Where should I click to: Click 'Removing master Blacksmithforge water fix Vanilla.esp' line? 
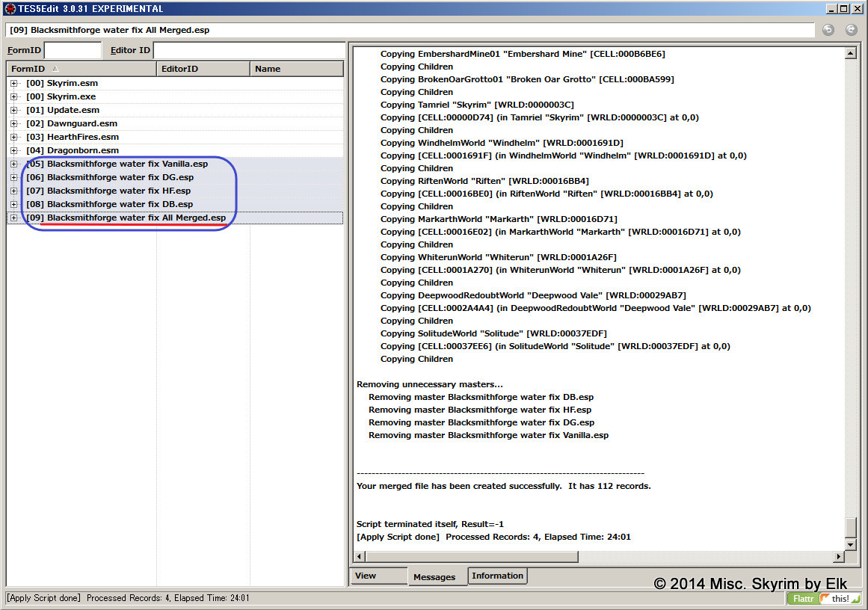pyautogui.click(x=488, y=435)
